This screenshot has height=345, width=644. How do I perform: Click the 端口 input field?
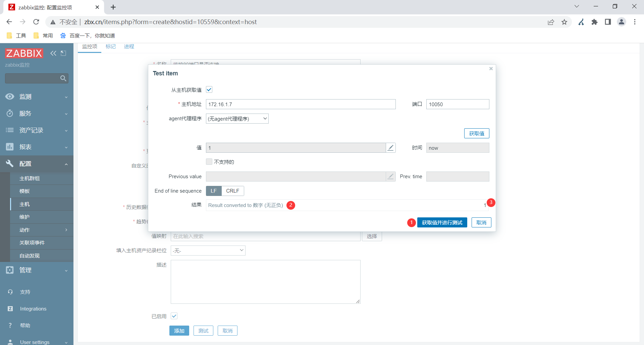point(458,104)
